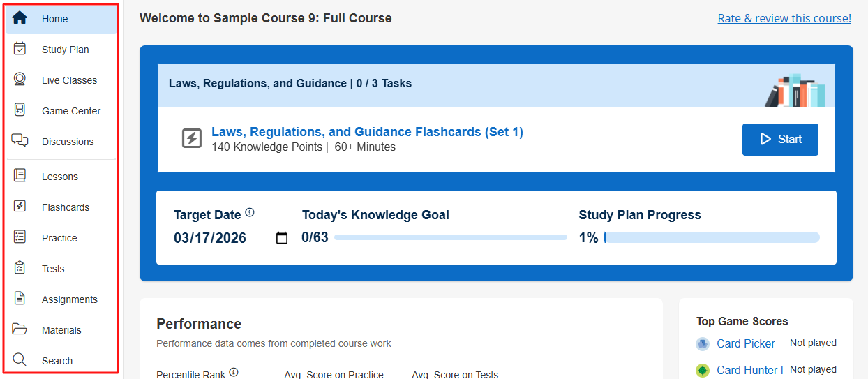Click the Percentile Rank info icon

click(x=234, y=373)
